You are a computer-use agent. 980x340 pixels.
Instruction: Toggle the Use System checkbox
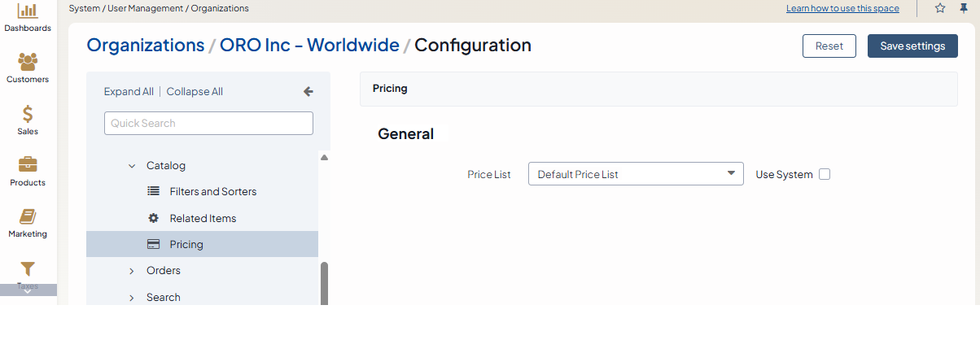pyautogui.click(x=825, y=174)
